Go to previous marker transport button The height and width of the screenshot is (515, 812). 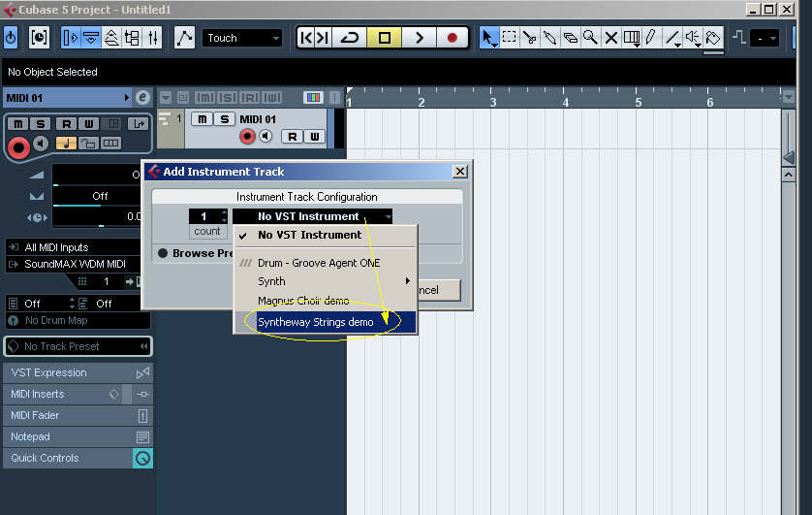point(306,38)
